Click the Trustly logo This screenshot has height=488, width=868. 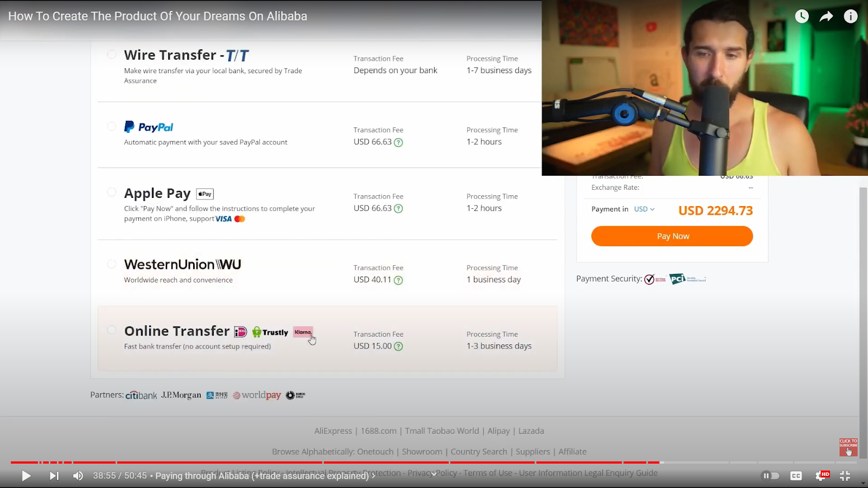tap(270, 332)
